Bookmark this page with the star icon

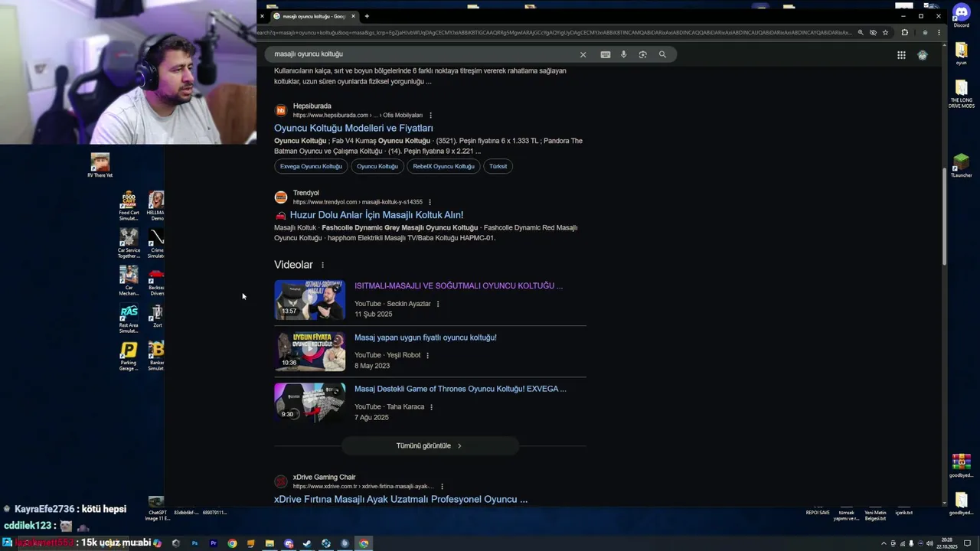886,33
